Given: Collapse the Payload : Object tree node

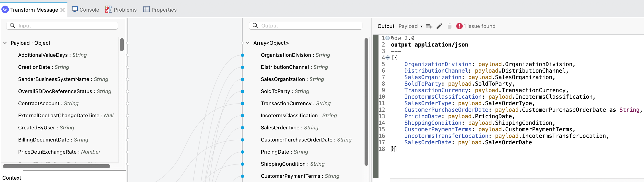Looking at the screenshot, I should [5, 43].
